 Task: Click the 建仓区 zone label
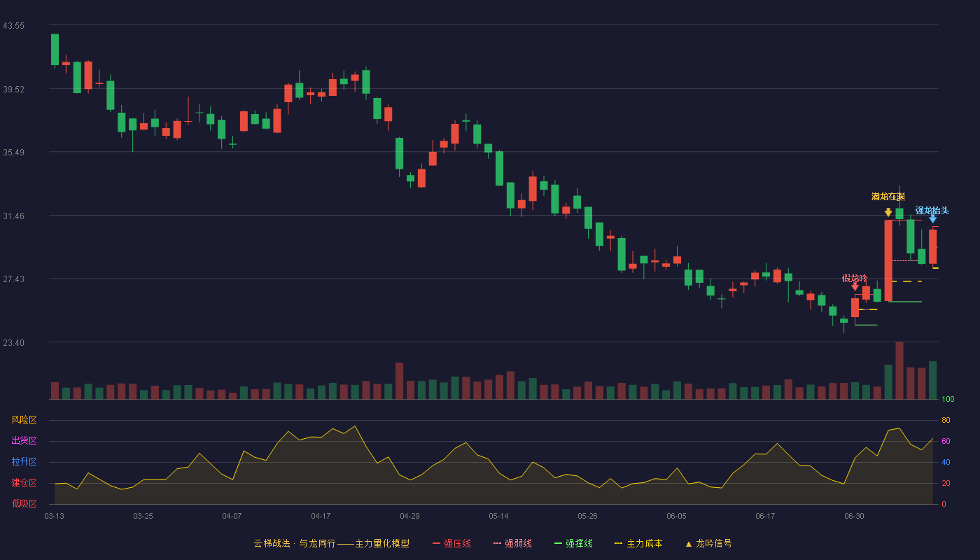24,483
